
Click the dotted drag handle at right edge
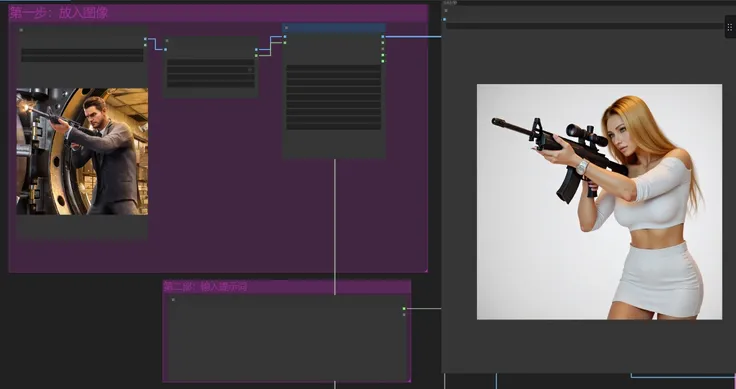click(x=730, y=27)
